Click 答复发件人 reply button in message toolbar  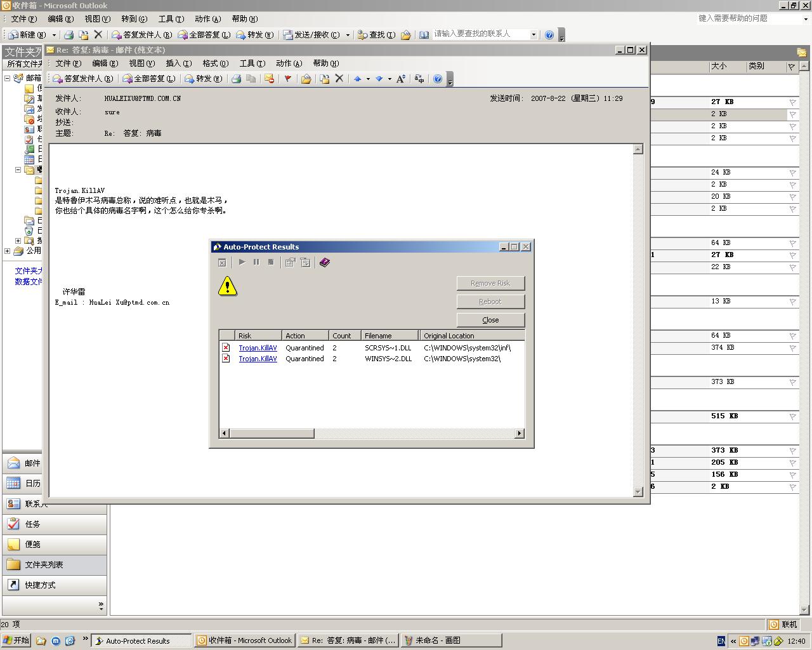pyautogui.click(x=83, y=79)
